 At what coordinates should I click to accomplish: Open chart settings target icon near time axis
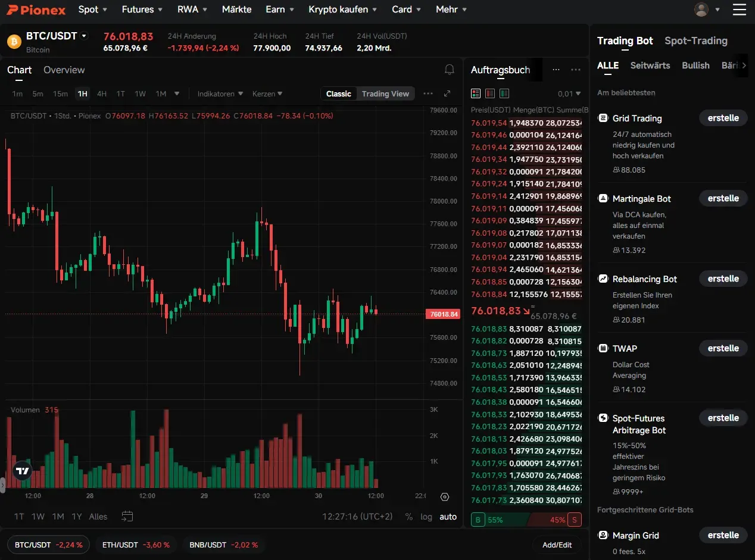445,497
